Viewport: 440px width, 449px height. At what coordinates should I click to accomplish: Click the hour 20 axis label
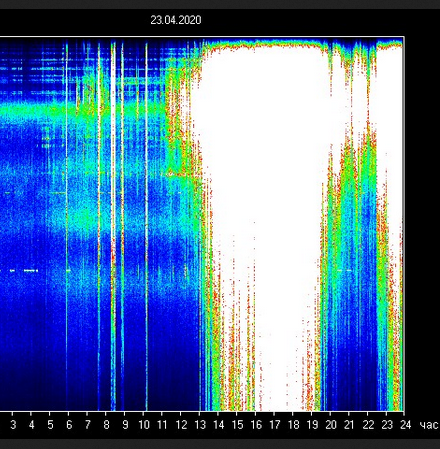(330, 425)
